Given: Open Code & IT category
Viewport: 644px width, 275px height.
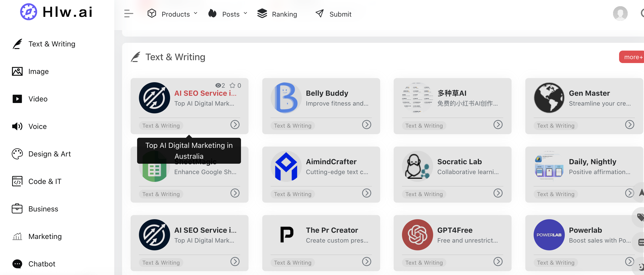Looking at the screenshot, I should pyautogui.click(x=45, y=182).
